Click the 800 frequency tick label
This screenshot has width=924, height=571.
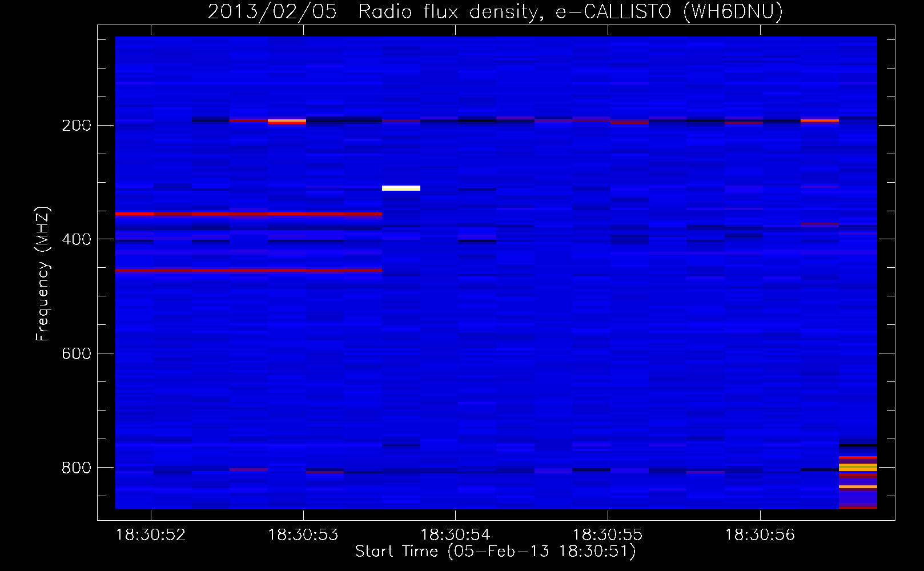(77, 468)
